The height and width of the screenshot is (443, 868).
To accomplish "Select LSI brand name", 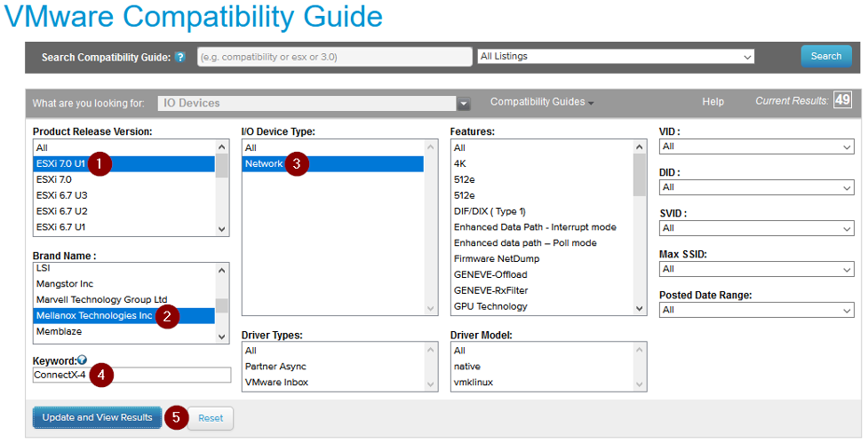I will [x=124, y=268].
